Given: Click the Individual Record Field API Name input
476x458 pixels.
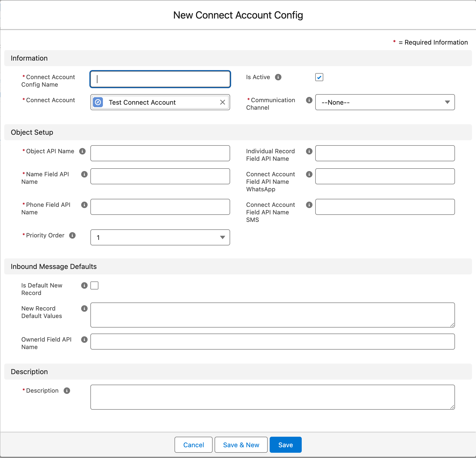Looking at the screenshot, I should pyautogui.click(x=385, y=153).
